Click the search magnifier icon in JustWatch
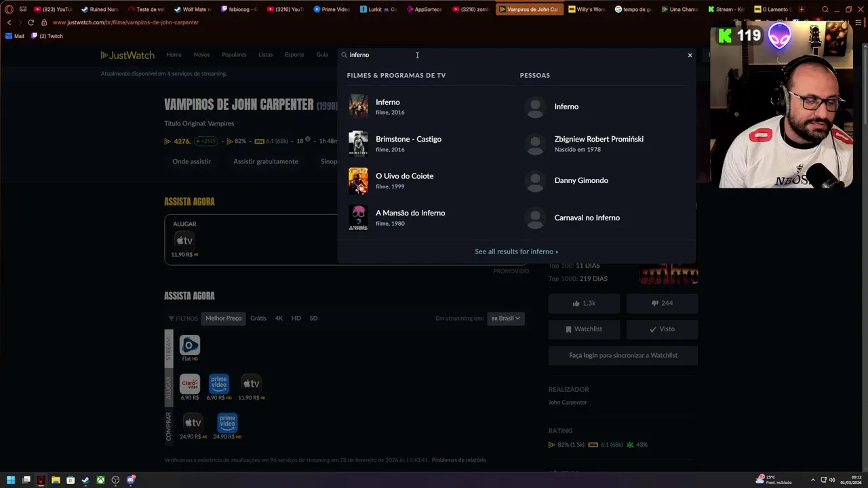The height and width of the screenshot is (488, 868). (x=344, y=55)
